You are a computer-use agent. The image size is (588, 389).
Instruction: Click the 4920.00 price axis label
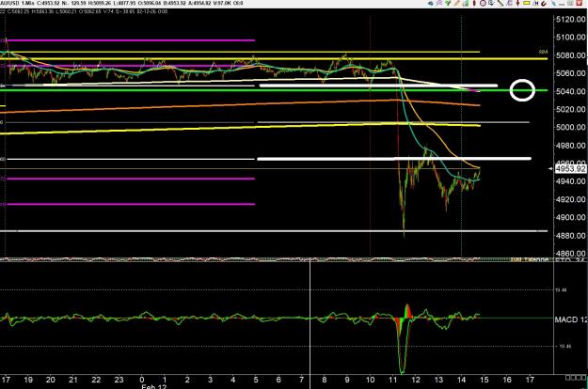(x=570, y=199)
